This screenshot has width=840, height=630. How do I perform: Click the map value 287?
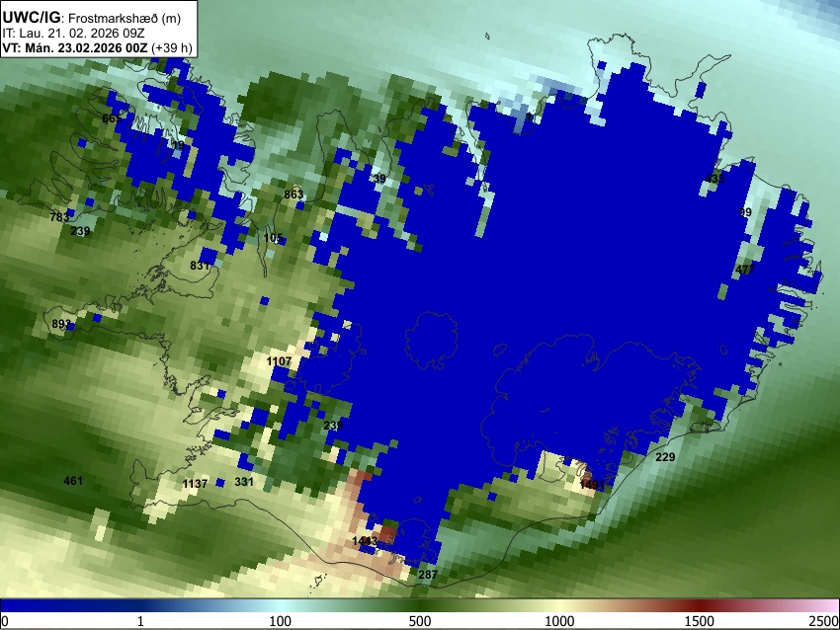tap(428, 575)
